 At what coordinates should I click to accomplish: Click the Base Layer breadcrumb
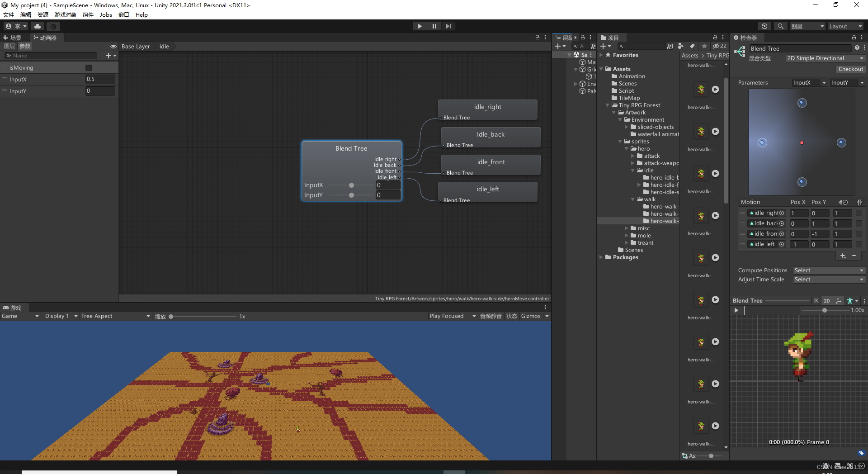coord(136,46)
